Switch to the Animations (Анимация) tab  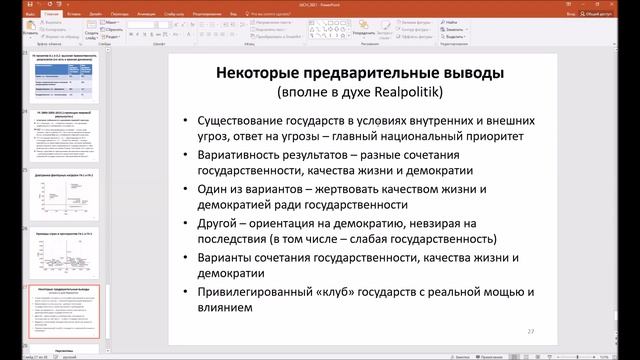(x=146, y=14)
